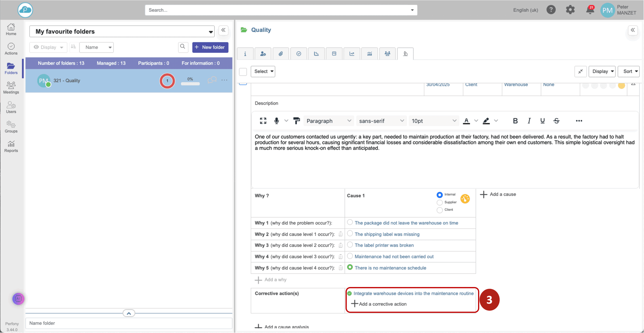Image resolution: width=644 pixels, height=333 pixels.
Task: Tick checkbox next to Select dropdown
Action: [x=243, y=72]
